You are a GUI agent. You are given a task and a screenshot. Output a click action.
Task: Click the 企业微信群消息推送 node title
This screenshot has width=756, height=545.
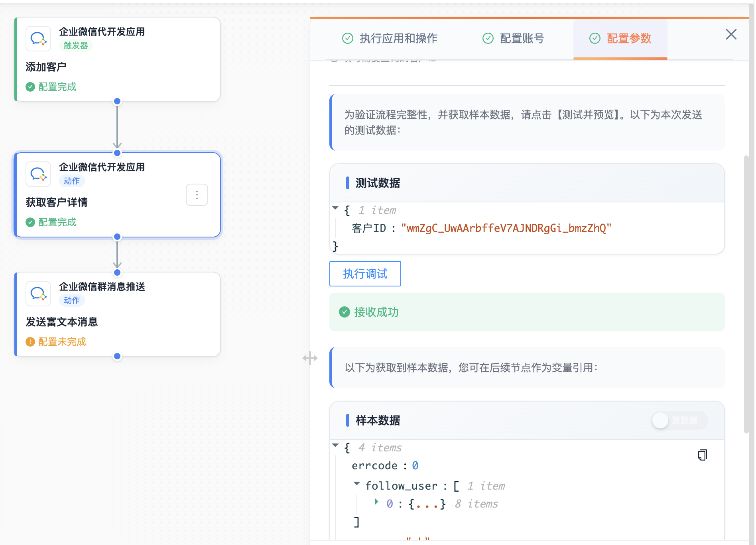[x=102, y=286]
